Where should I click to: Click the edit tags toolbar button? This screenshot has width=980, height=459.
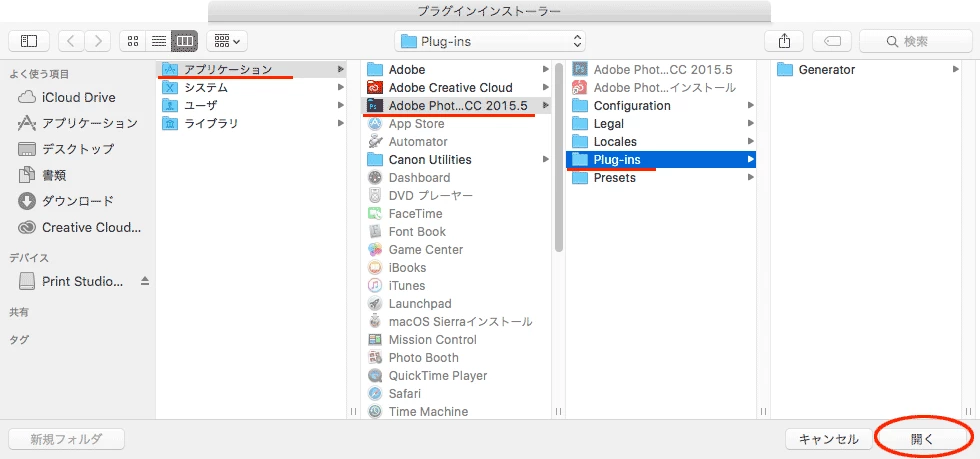point(832,41)
